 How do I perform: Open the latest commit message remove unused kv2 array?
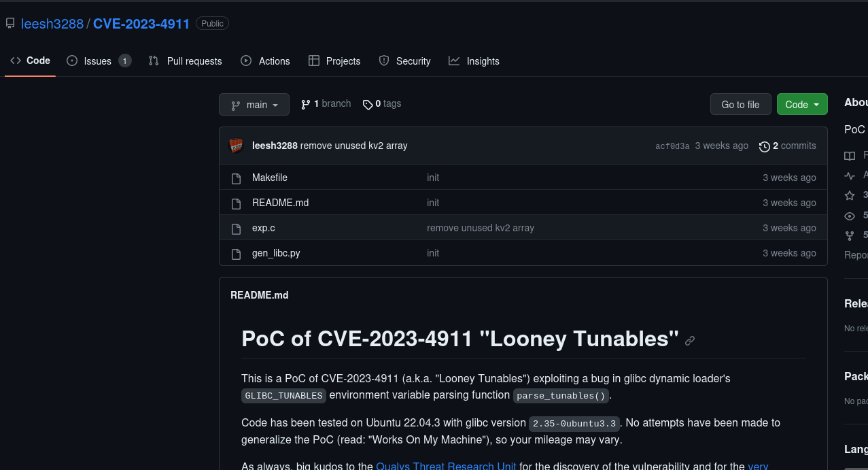(x=354, y=146)
